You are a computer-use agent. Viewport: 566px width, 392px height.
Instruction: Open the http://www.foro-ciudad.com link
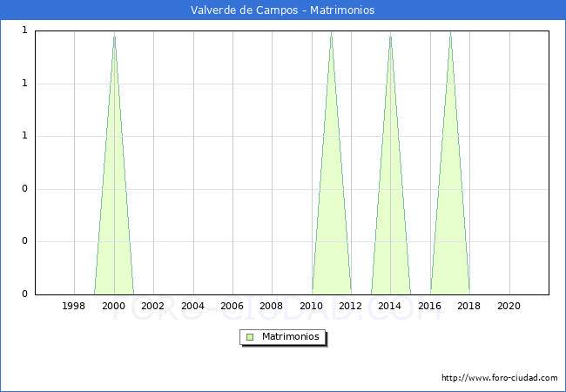pyautogui.click(x=500, y=378)
